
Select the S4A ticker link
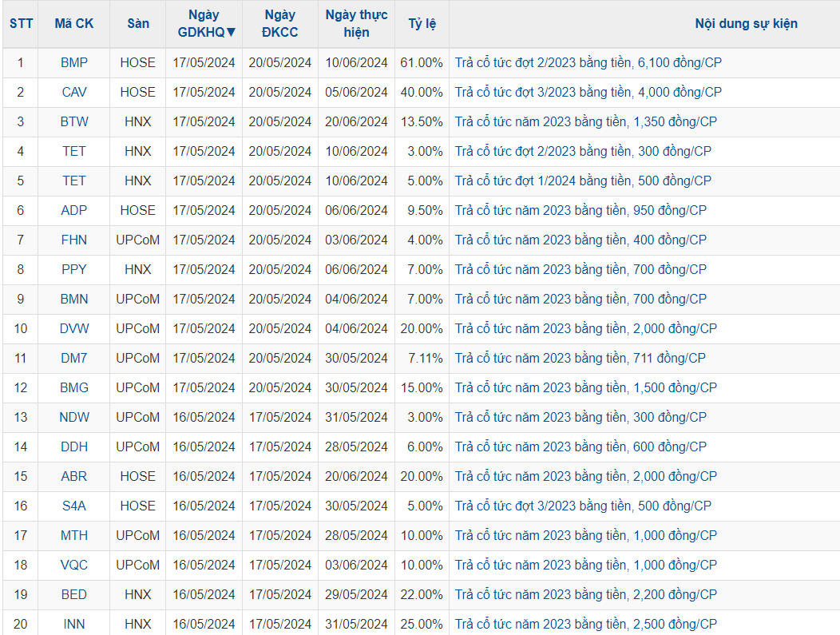tap(74, 506)
